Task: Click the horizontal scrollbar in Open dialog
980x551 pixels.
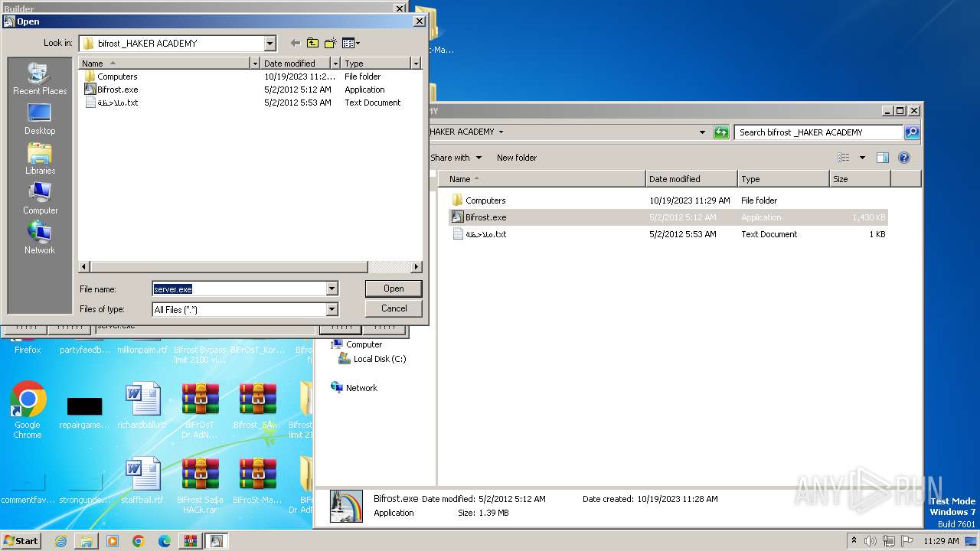Action: (x=227, y=267)
